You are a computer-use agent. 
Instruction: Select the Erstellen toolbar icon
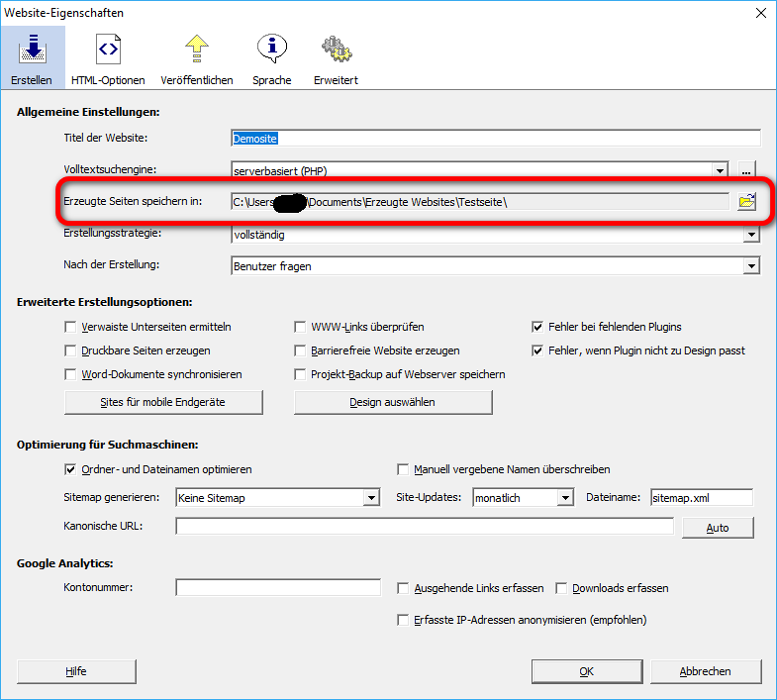pos(32,58)
